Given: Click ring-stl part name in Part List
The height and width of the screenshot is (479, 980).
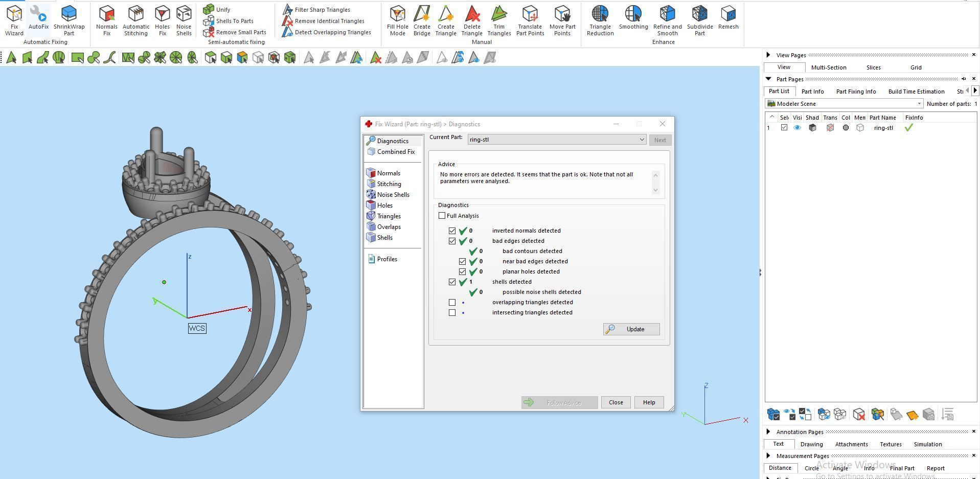Looking at the screenshot, I should [883, 128].
